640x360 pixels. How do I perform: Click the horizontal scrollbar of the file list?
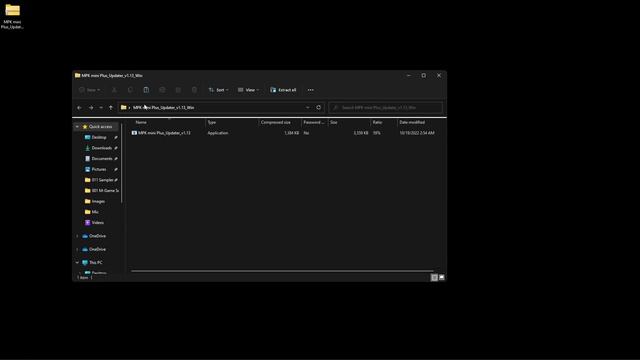click(282, 271)
